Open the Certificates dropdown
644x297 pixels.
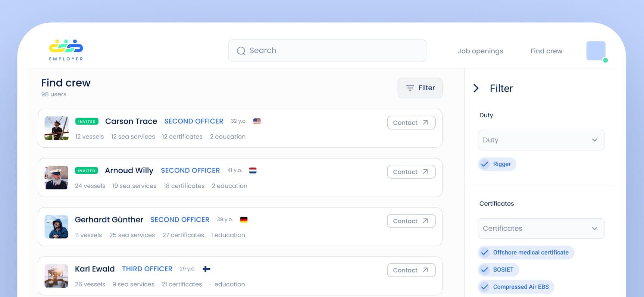[541, 229]
